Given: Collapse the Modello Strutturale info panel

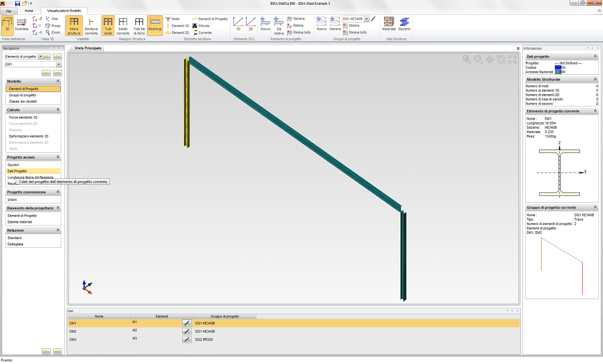Looking at the screenshot, I should [595, 79].
